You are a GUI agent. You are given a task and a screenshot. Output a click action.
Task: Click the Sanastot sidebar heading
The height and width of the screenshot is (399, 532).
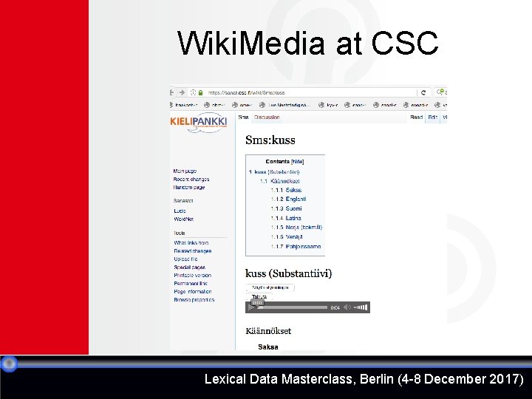coord(183,201)
